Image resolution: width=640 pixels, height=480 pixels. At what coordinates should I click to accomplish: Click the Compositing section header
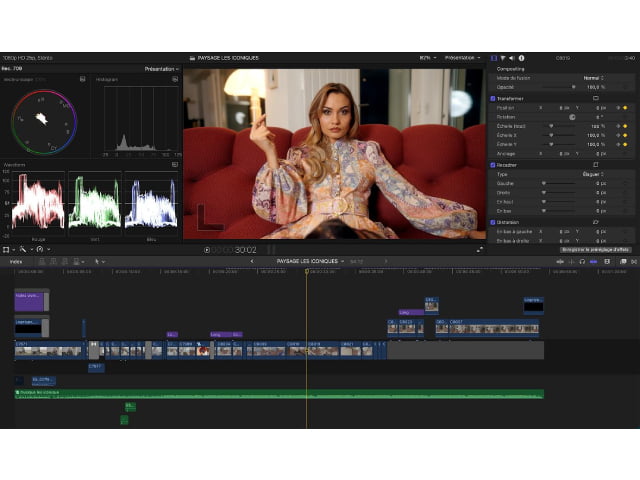[x=510, y=69]
